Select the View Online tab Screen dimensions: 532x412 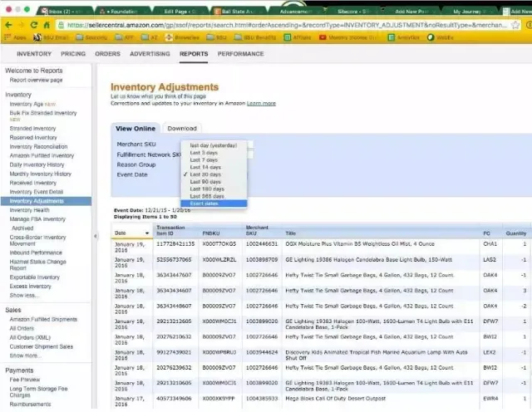[135, 128]
